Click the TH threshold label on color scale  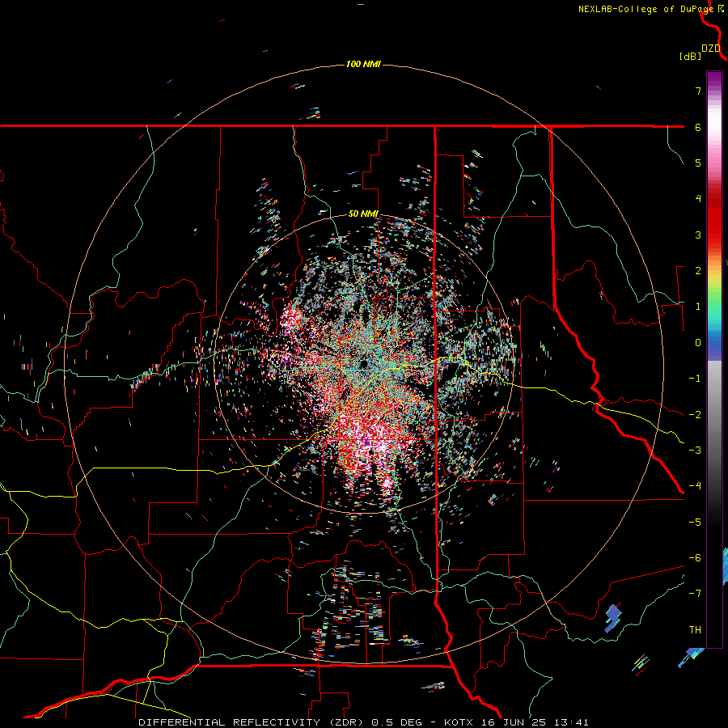(x=695, y=630)
